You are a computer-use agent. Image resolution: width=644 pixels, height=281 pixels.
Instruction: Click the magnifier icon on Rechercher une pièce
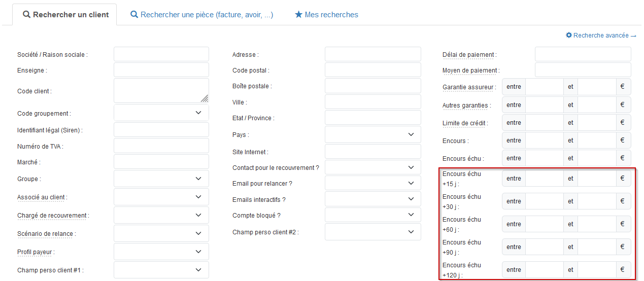coord(134,15)
